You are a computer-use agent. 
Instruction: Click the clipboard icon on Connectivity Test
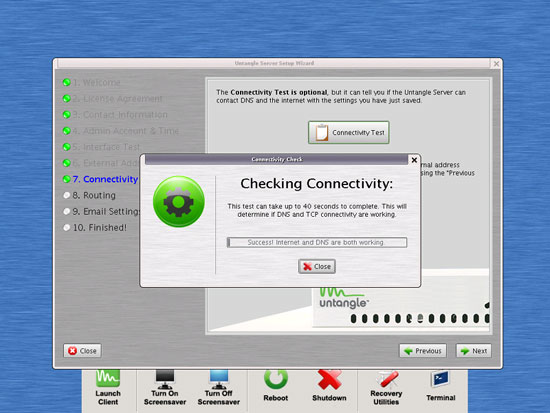click(321, 132)
